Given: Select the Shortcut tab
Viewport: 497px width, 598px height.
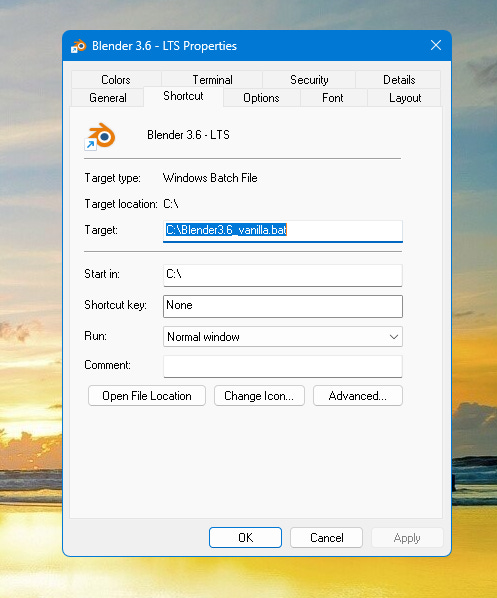Looking at the screenshot, I should (x=183, y=96).
